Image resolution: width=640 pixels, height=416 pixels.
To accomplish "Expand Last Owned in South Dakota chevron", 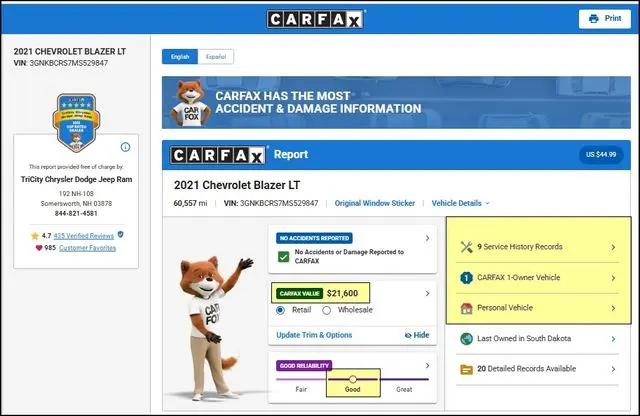I will click(x=613, y=339).
